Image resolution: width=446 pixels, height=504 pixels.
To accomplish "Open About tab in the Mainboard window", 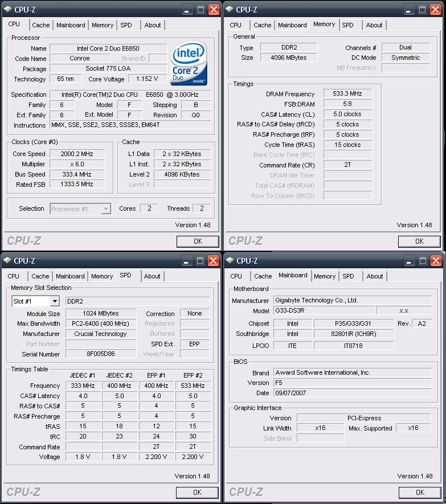I will [375, 276].
